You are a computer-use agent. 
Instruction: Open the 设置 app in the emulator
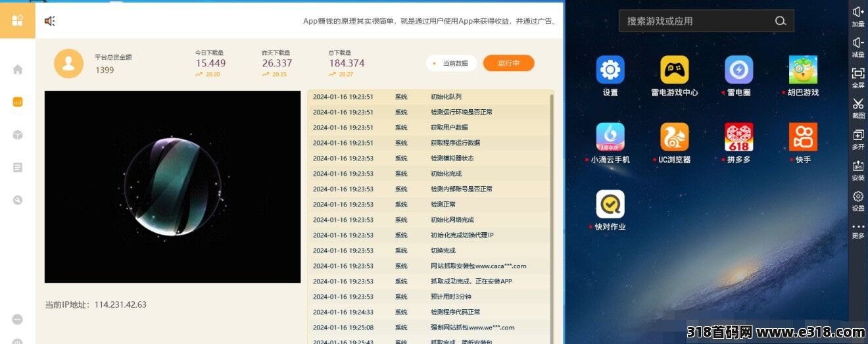pyautogui.click(x=610, y=76)
